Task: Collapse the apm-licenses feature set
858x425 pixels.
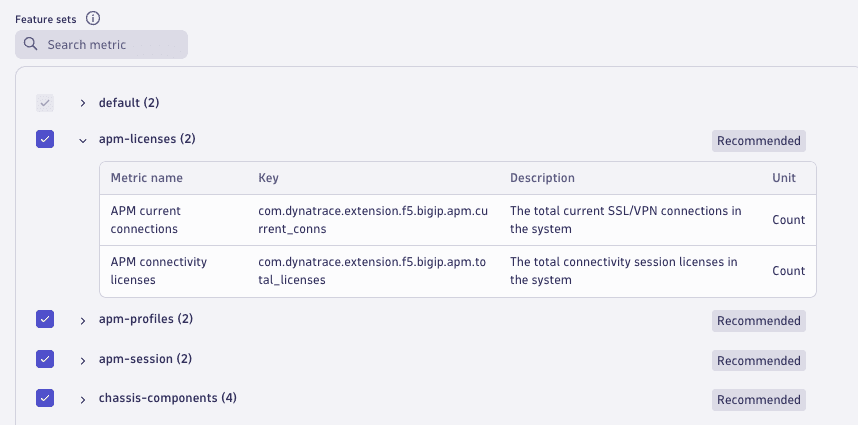Action: pos(83,140)
